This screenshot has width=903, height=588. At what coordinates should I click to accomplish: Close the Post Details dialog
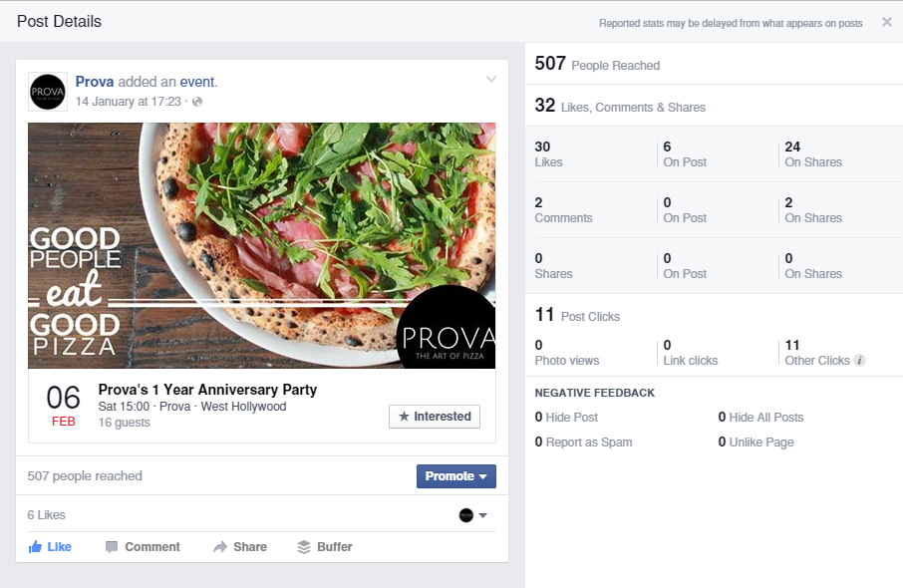(886, 22)
